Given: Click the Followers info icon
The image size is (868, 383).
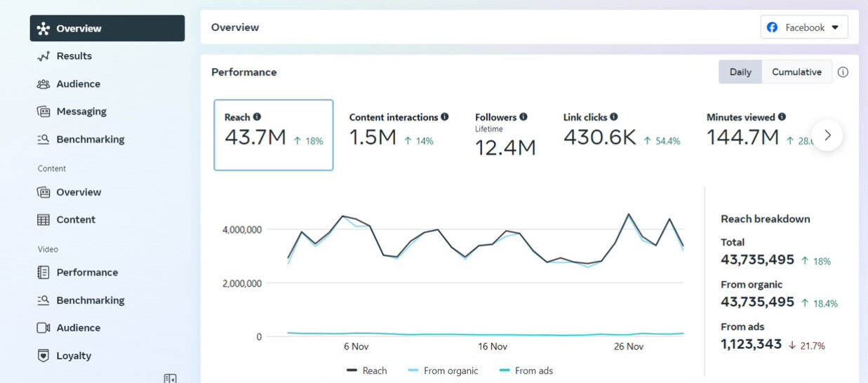Looking at the screenshot, I should pos(523,117).
